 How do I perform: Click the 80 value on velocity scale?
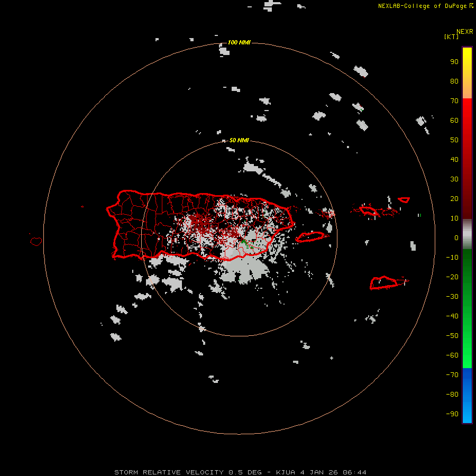coord(454,81)
